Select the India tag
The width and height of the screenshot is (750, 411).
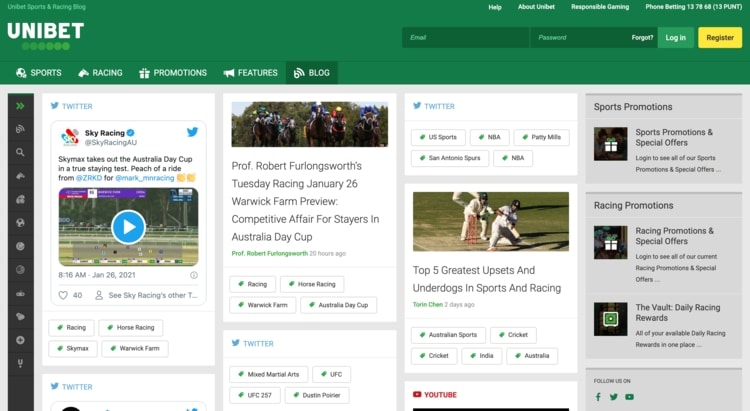pos(482,356)
